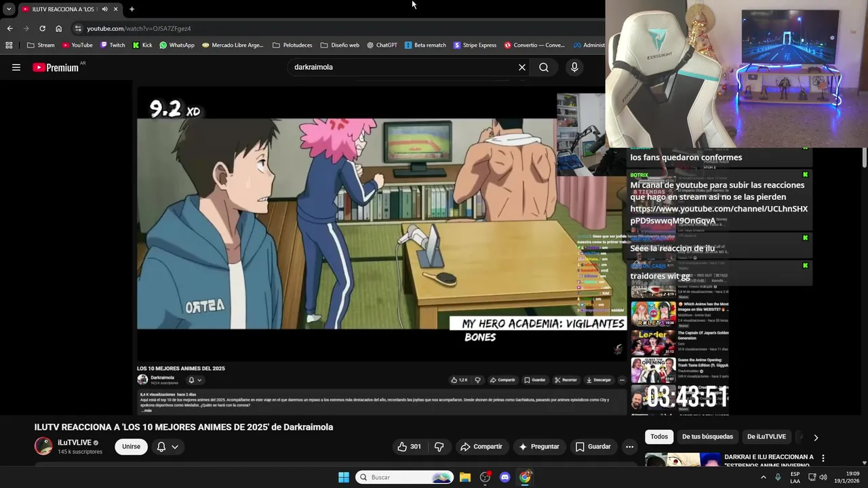Like the video with 301 likes
Image resolution: width=868 pixels, height=488 pixels.
tap(409, 447)
